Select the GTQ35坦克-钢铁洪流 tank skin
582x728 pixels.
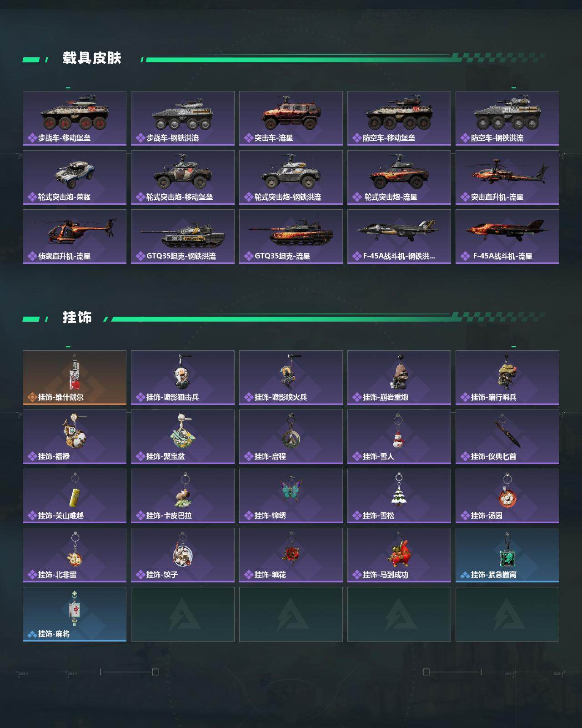coord(183,237)
